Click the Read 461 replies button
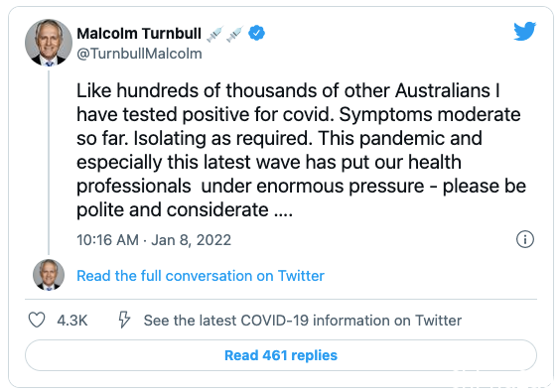 (281, 355)
